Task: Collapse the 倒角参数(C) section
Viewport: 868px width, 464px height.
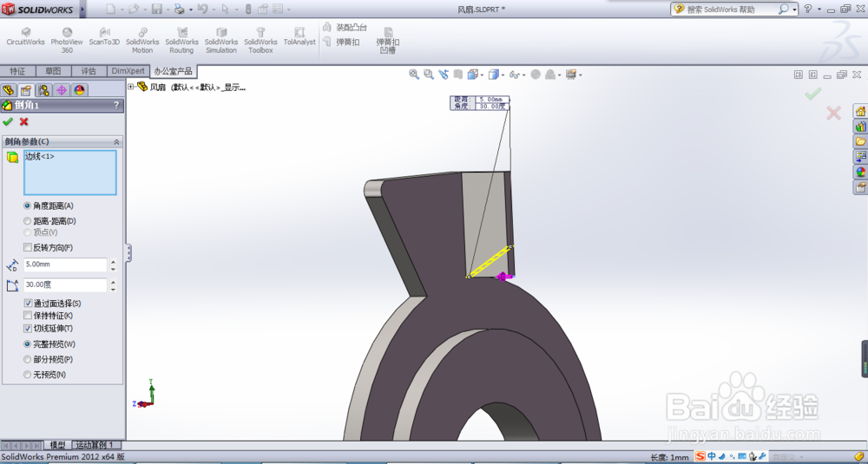Action: click(116, 142)
